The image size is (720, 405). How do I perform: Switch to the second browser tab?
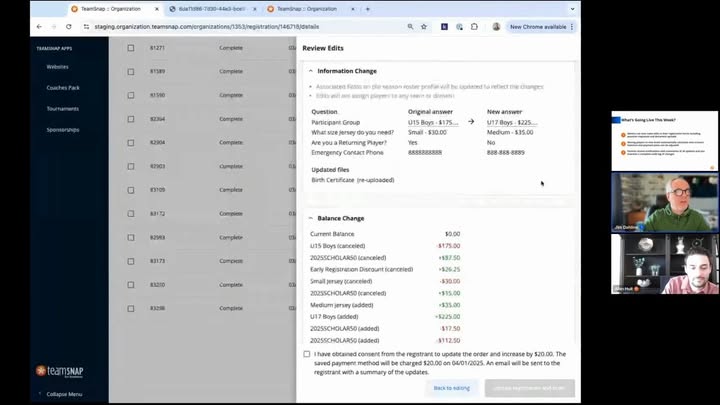click(x=210, y=8)
